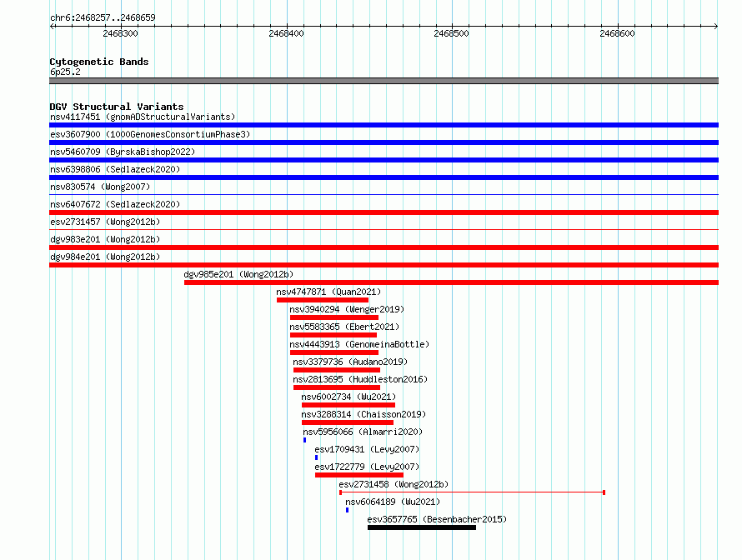742x560 pixels.
Task: Click thin red line of esv2731458
Action: pyautogui.click(x=472, y=492)
